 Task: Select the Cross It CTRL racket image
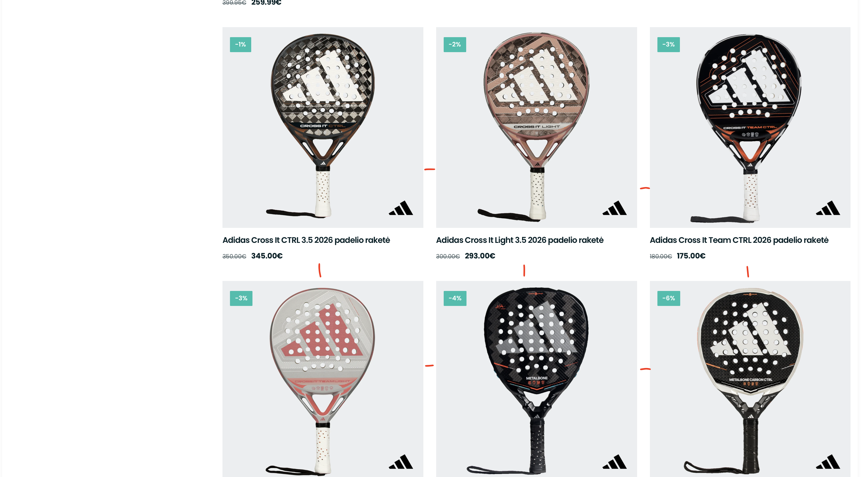[322, 127]
